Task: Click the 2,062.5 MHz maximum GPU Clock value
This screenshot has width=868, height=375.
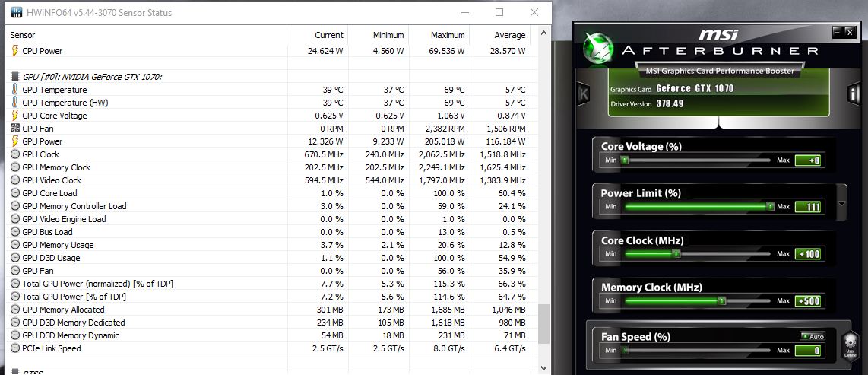Action: 442,154
